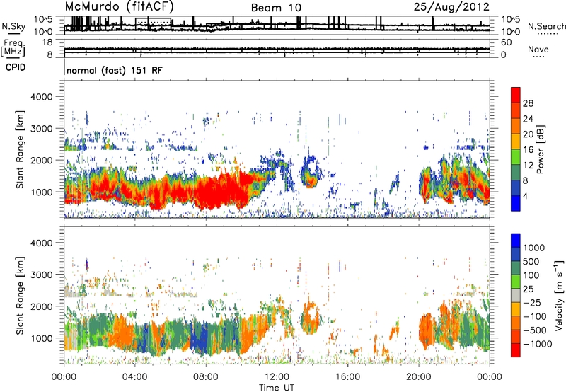Select the -25 velocity colorbar label

coord(533,303)
